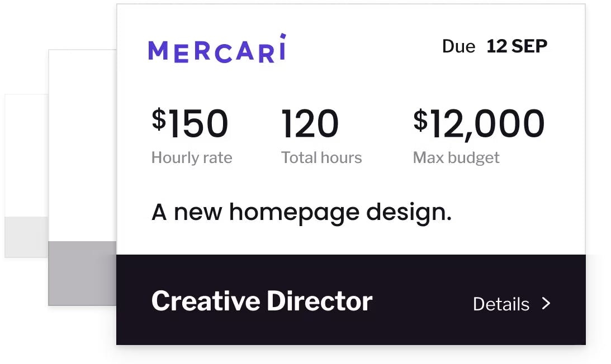Screen dimensions: 611x364
Task: Select the Creative Director title
Action: [262, 301]
